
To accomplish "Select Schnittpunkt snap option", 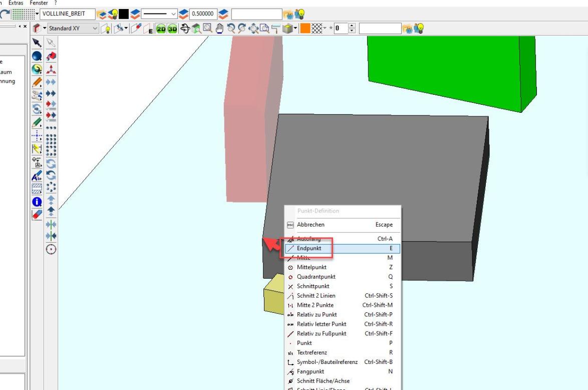I will point(313,286).
